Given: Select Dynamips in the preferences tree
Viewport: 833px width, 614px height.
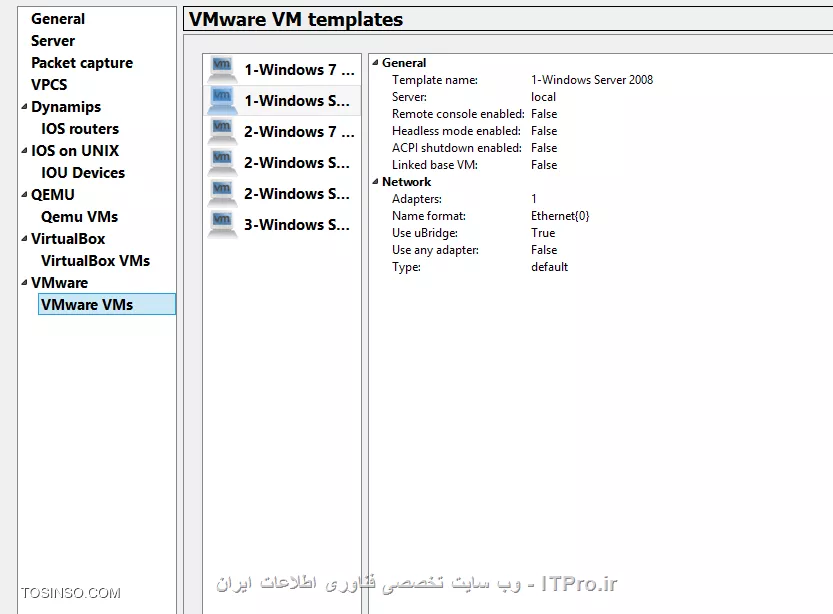Looking at the screenshot, I should [x=66, y=107].
